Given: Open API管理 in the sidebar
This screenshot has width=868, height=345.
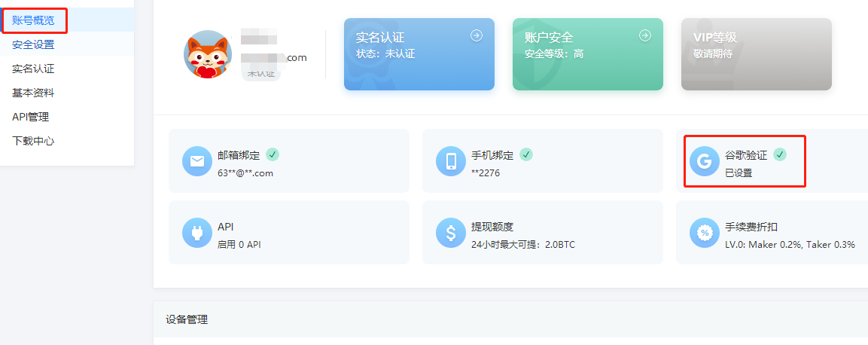Looking at the screenshot, I should 30,117.
